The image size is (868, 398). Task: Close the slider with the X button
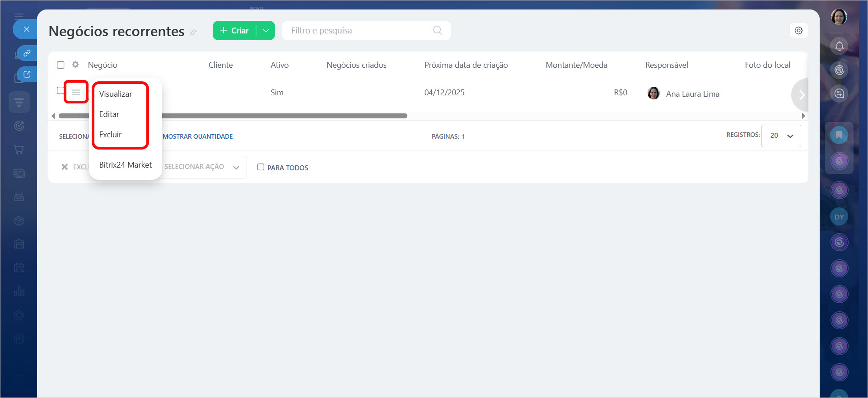26,29
